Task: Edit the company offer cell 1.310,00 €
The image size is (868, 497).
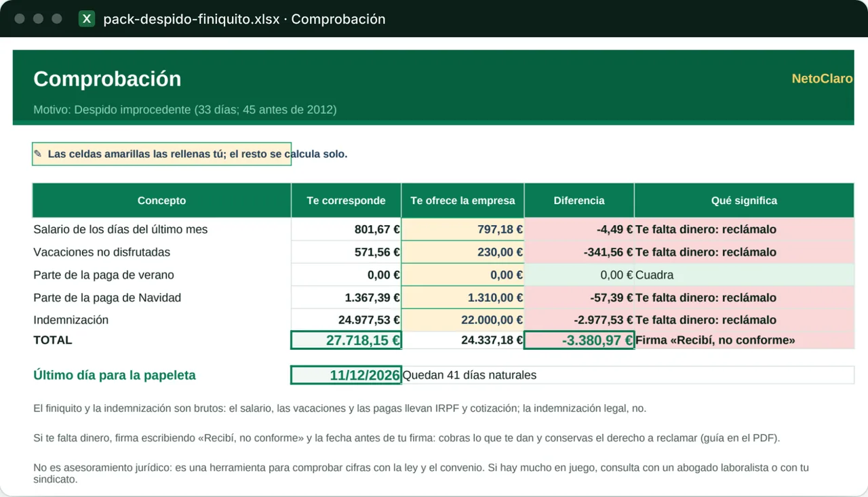Action: pos(462,298)
